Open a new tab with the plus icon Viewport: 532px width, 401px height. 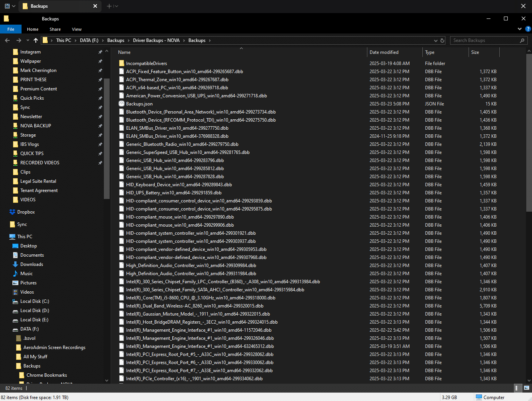pyautogui.click(x=110, y=6)
